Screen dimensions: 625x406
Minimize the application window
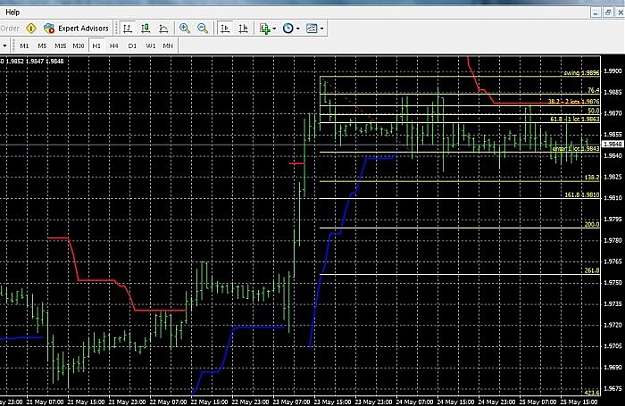coord(595,13)
